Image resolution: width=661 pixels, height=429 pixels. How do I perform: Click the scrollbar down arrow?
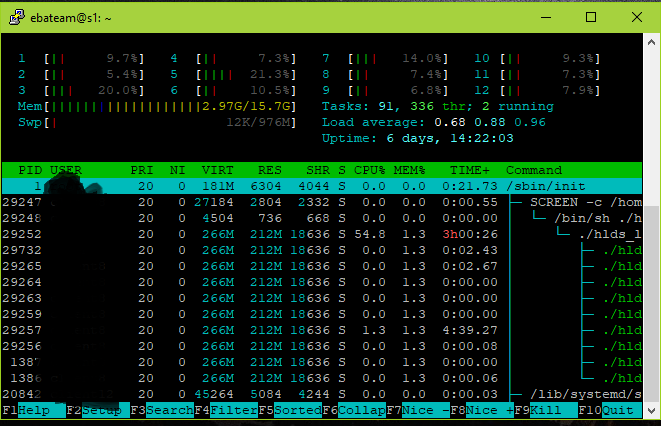coord(651,410)
